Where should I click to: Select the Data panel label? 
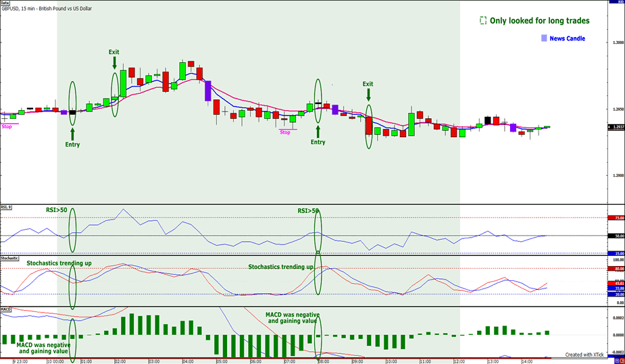point(5,3)
